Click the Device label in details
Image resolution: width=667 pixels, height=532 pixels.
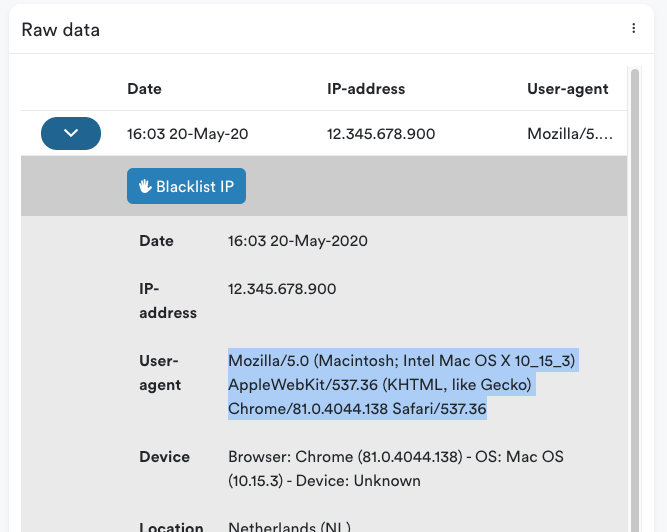[164, 457]
